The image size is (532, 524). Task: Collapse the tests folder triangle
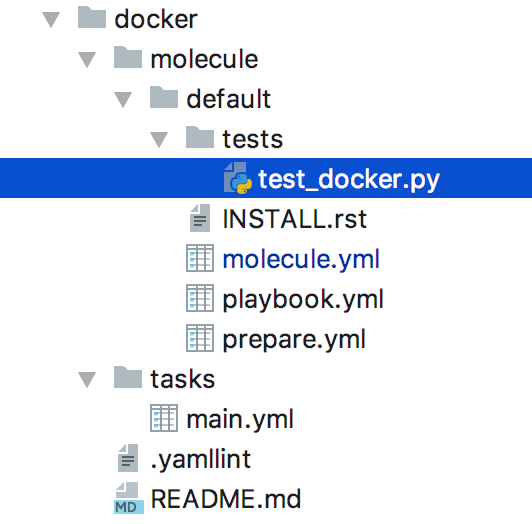[159, 139]
